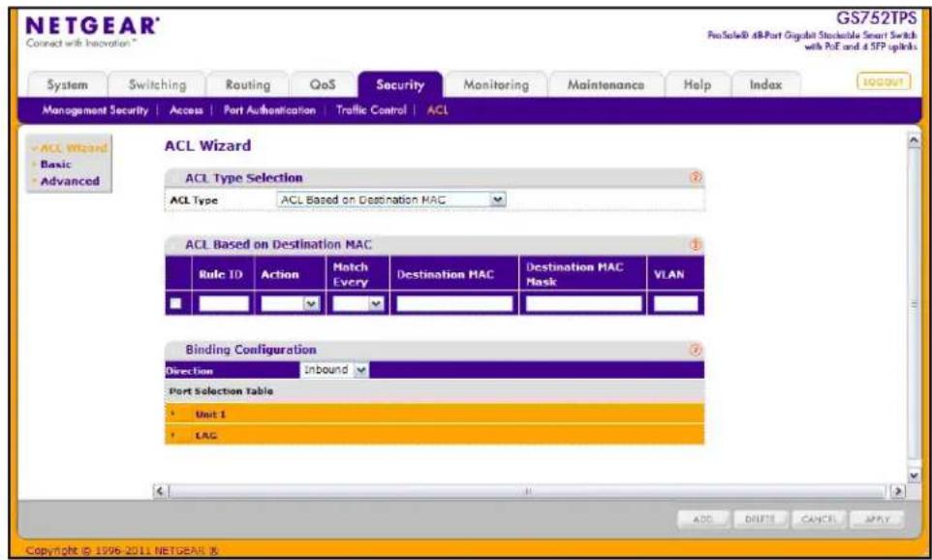Select the Security tab
The width and height of the screenshot is (932, 560).
click(x=400, y=85)
